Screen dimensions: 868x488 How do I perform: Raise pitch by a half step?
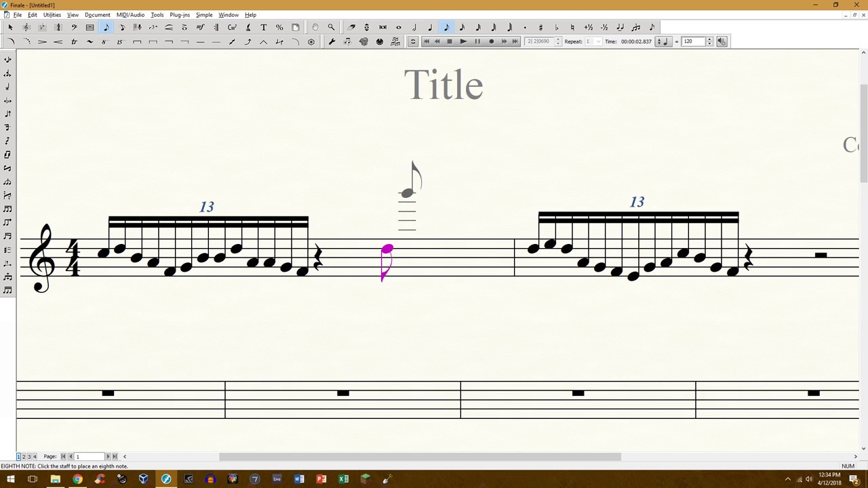tap(589, 27)
